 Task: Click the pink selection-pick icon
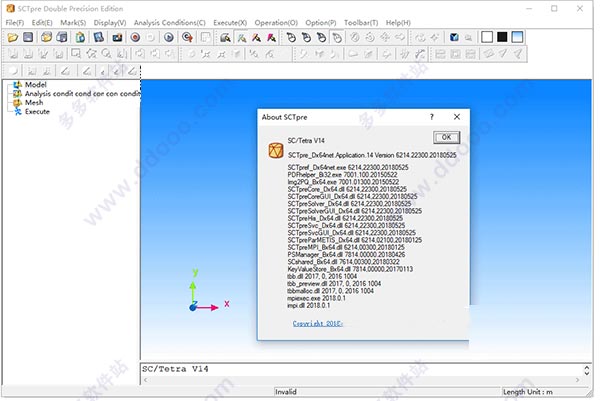pyautogui.click(x=271, y=37)
